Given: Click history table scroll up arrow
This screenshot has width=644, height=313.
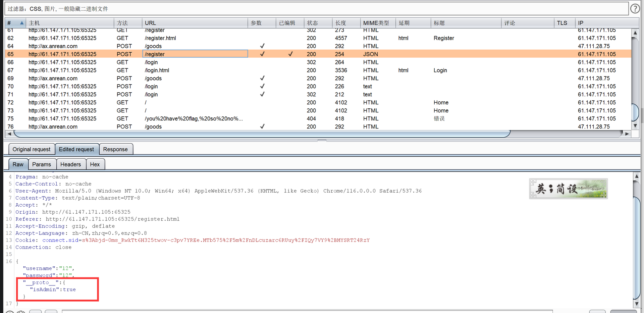Looking at the screenshot, I should coord(635,33).
